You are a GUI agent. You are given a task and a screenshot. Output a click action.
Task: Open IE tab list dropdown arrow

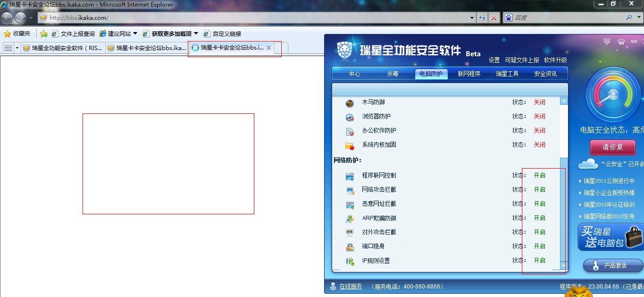(17, 48)
